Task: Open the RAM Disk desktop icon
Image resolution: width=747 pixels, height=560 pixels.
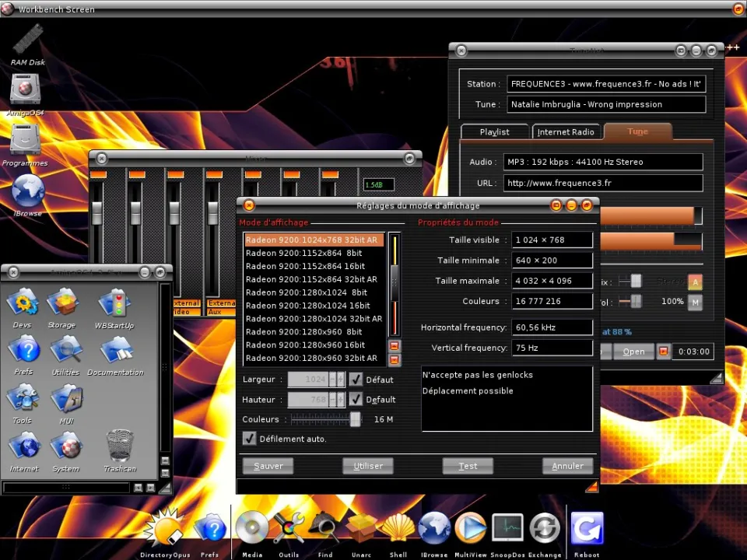Action: click(27, 40)
